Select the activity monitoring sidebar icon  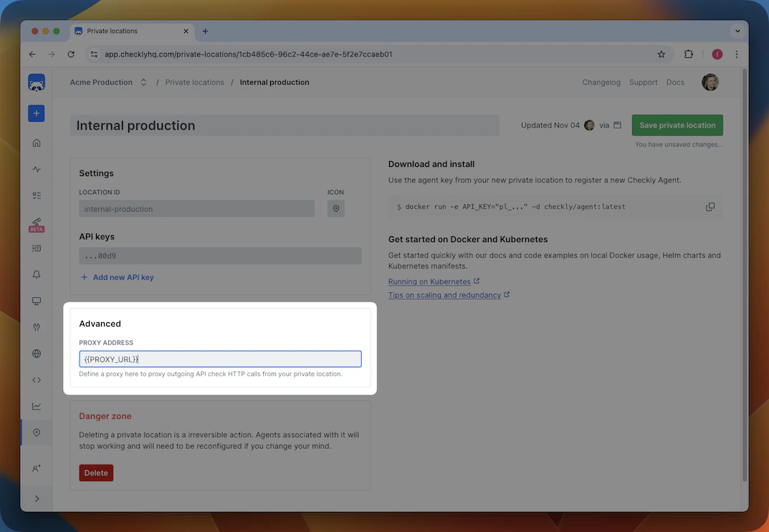pos(37,169)
